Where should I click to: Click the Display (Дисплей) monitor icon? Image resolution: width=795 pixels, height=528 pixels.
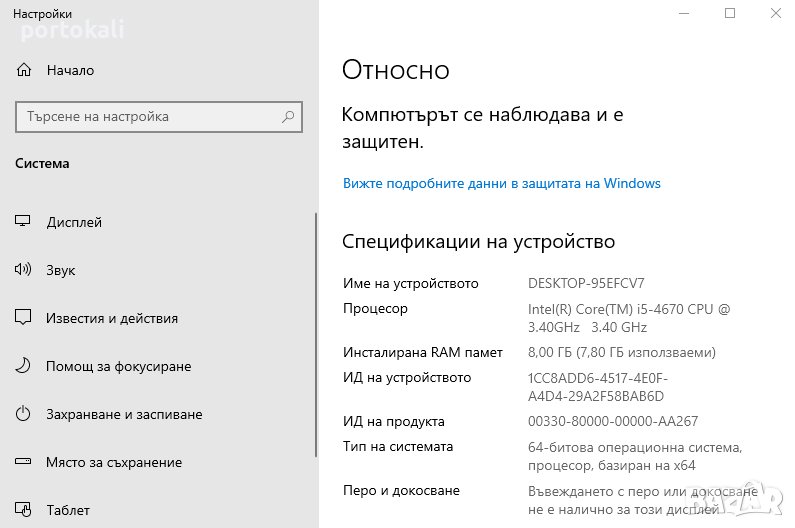pos(23,222)
